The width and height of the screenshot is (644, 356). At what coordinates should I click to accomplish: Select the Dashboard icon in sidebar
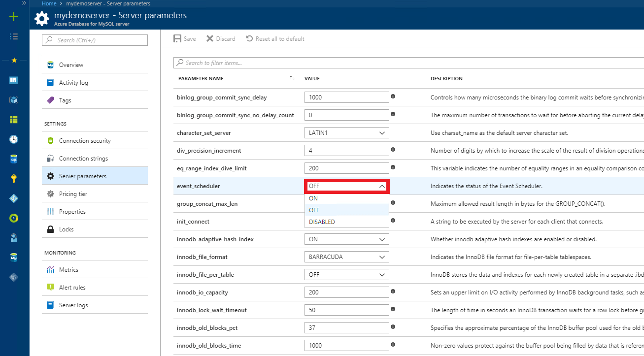pyautogui.click(x=14, y=80)
